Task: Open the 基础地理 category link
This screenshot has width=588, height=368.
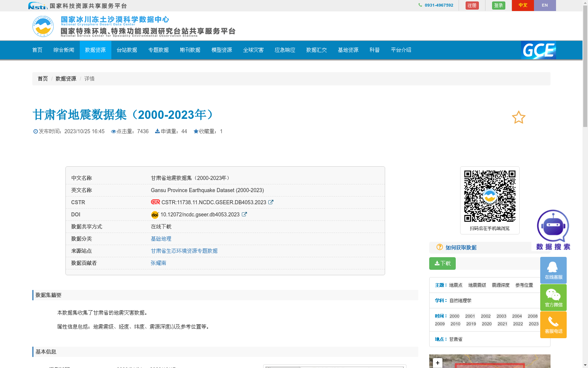Action: click(161, 239)
